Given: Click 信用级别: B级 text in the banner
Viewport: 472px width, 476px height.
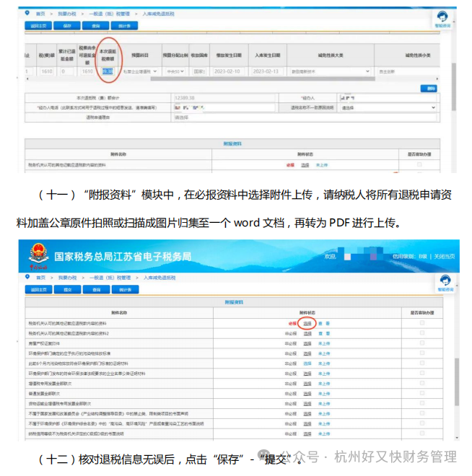Looking at the screenshot, I should 409,256.
